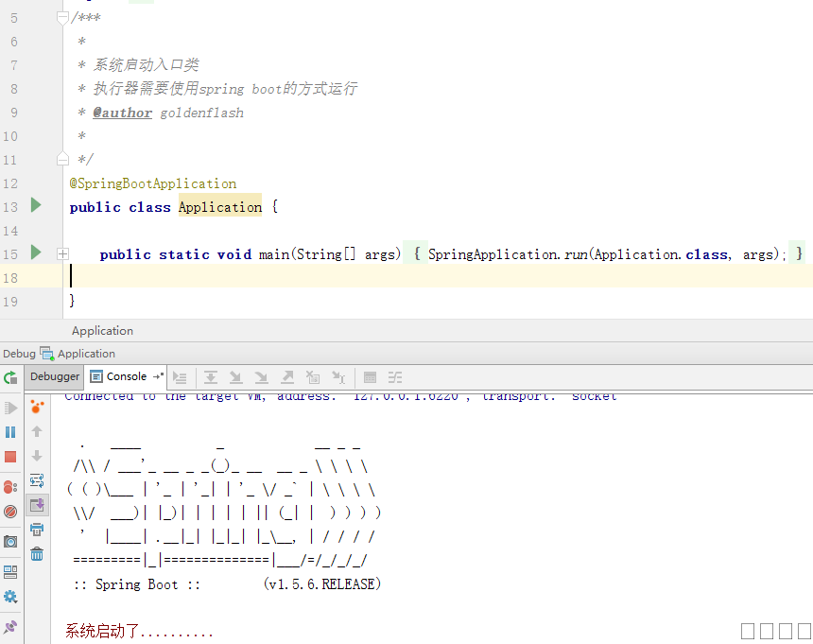Open View Breakpoints dialog icon
Viewport: 813px width, 644px height.
(x=10, y=487)
